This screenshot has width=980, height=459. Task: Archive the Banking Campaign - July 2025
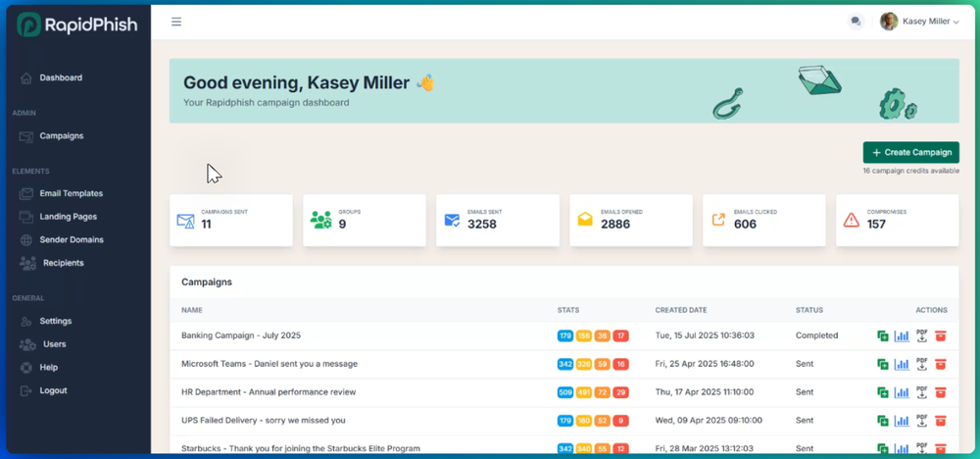(x=941, y=335)
